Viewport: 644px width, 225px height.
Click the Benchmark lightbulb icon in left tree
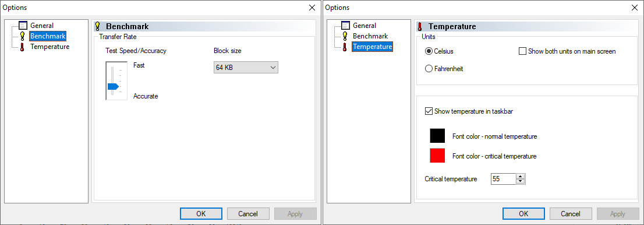coord(23,36)
